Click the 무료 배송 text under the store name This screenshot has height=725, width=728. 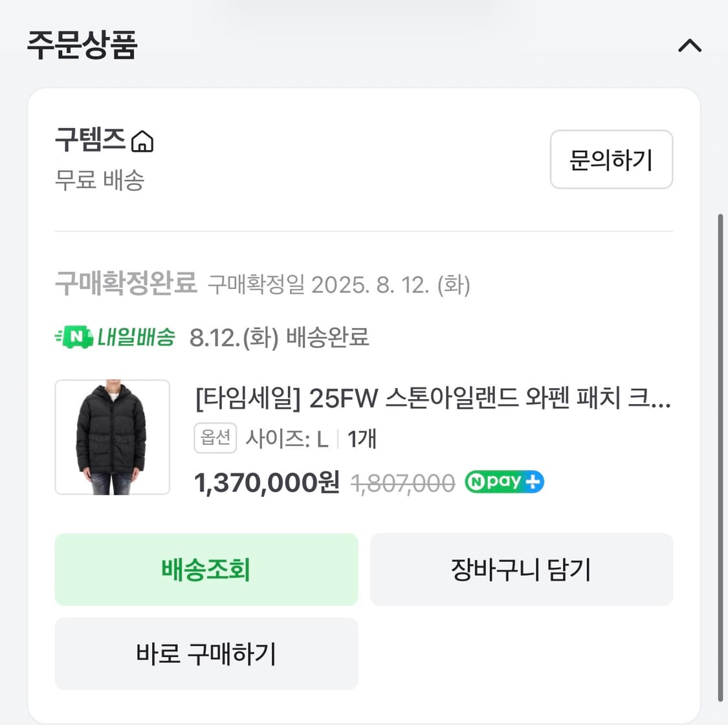click(x=100, y=181)
